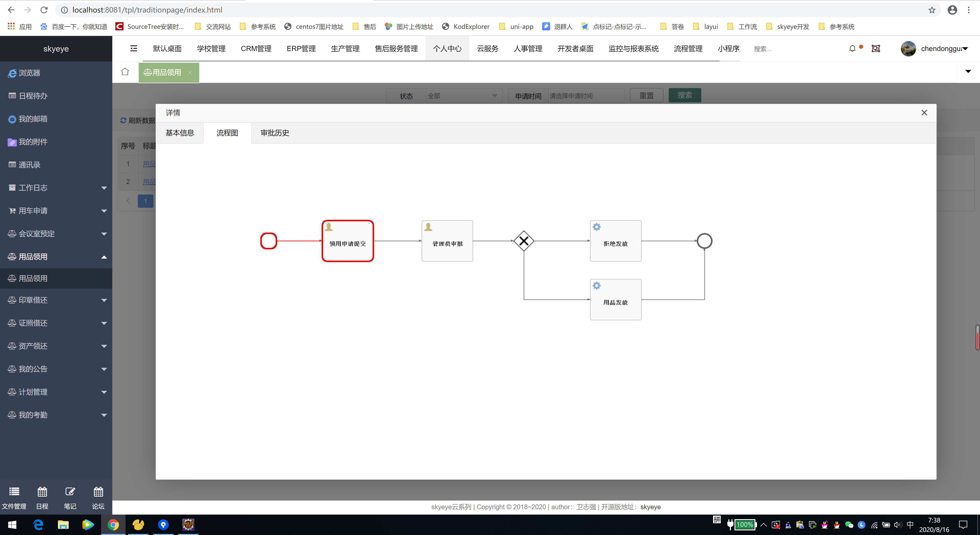Switch to 审批历史 tab
The width and height of the screenshot is (980, 535).
coord(275,133)
